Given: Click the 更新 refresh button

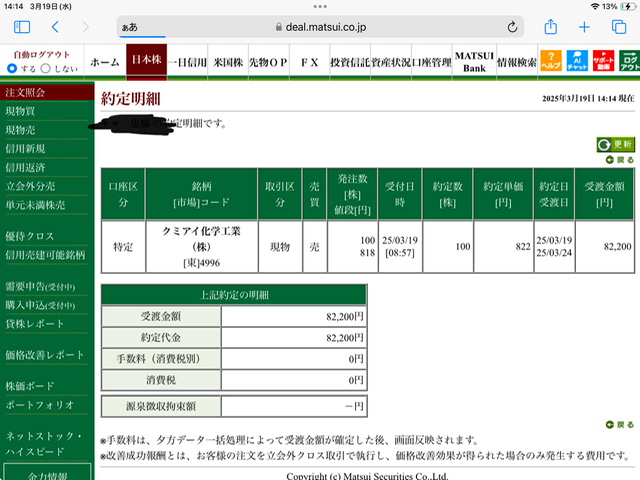Looking at the screenshot, I should point(616,144).
